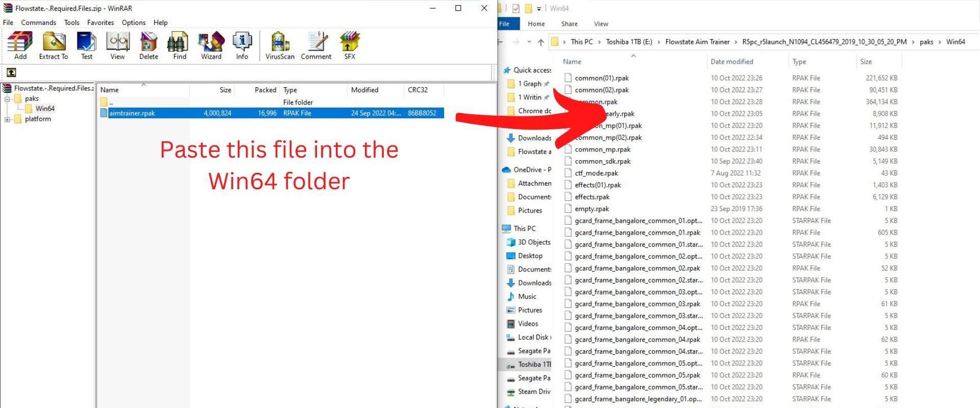Click Explorer's Forward navigation arrow
The image size is (980, 408).
(x=516, y=42)
